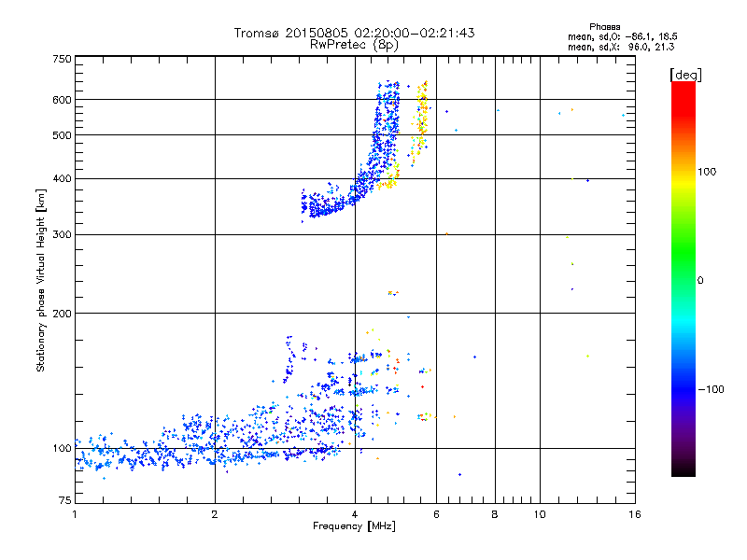Click the x-axis tick label '2'
The image size is (747, 560).
pyautogui.click(x=215, y=514)
